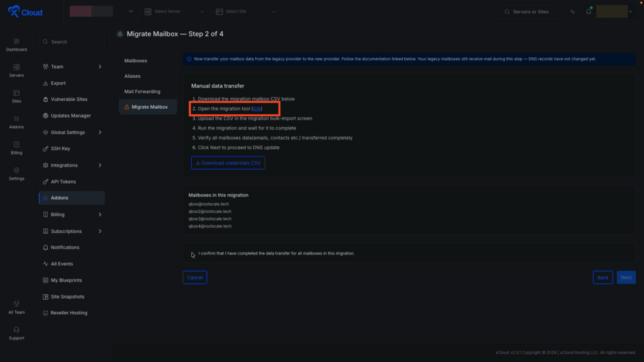This screenshot has width=644, height=362.
Task: Switch to the Mail Forwarding tab
Action: 148,92
